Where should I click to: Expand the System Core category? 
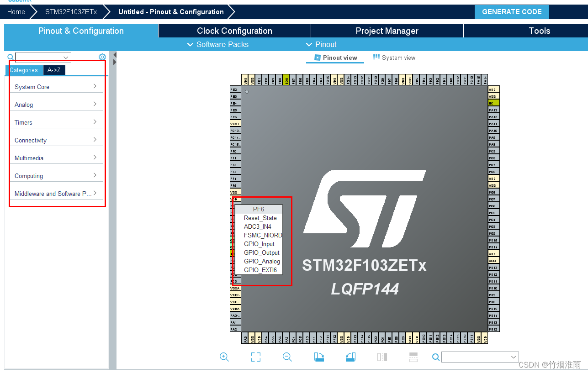57,87
